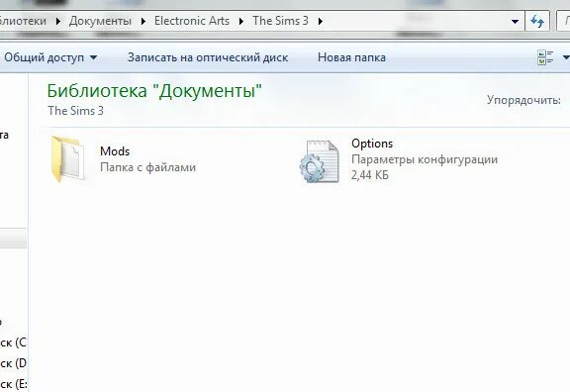Expand arrow after The Sims 3 breadcrumb
The image size is (570, 392).
[320, 21]
